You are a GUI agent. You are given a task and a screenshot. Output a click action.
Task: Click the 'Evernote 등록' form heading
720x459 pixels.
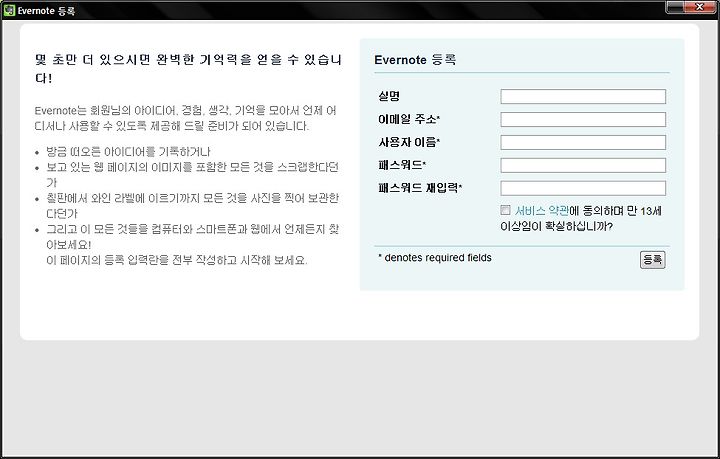pos(415,60)
